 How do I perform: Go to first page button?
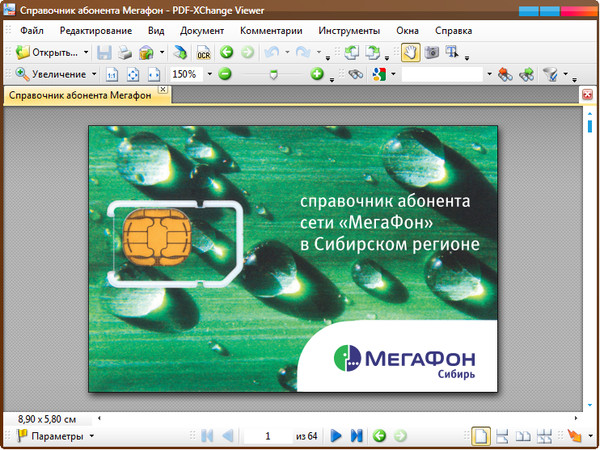(207, 436)
